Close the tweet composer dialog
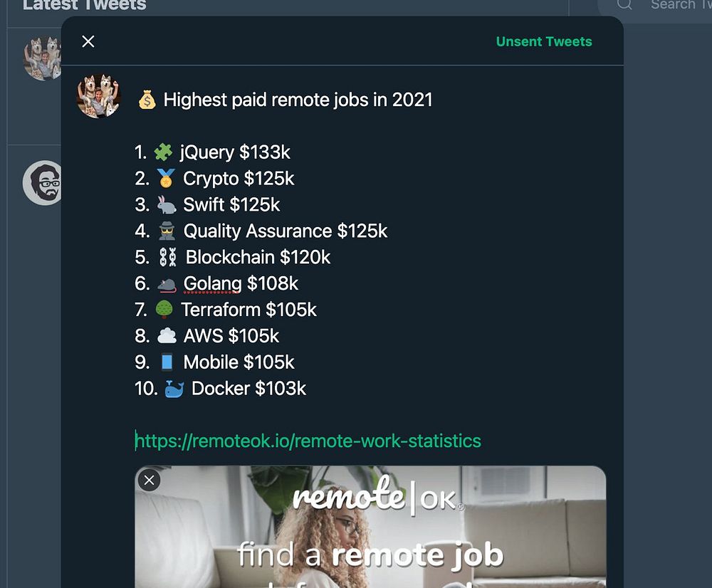The width and height of the screenshot is (712, 588). (88, 41)
